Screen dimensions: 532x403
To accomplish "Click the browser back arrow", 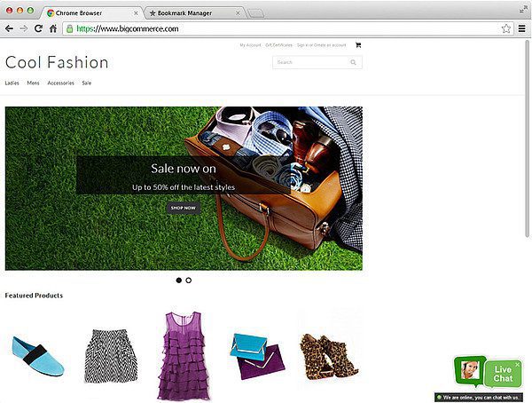I will 9,28.
